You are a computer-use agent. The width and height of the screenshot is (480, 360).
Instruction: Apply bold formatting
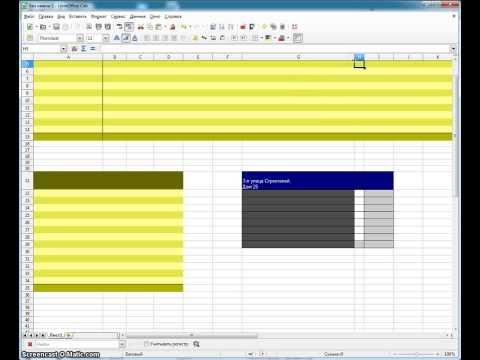116,38
